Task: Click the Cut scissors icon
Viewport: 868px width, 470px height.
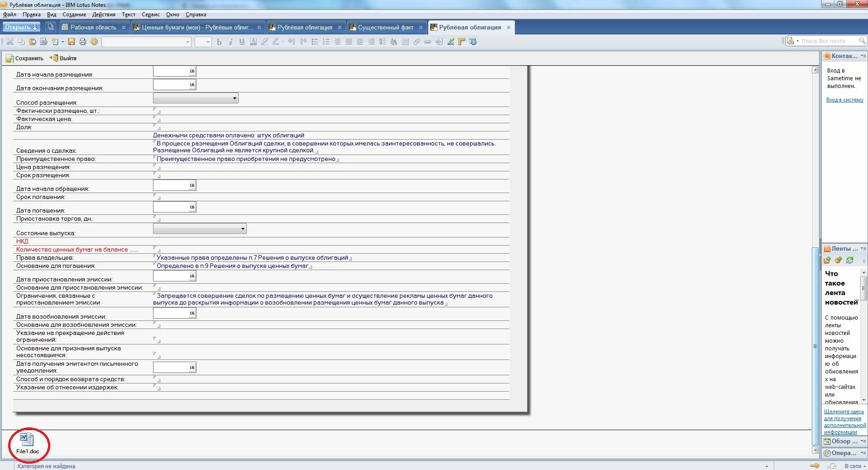Action: (10, 42)
